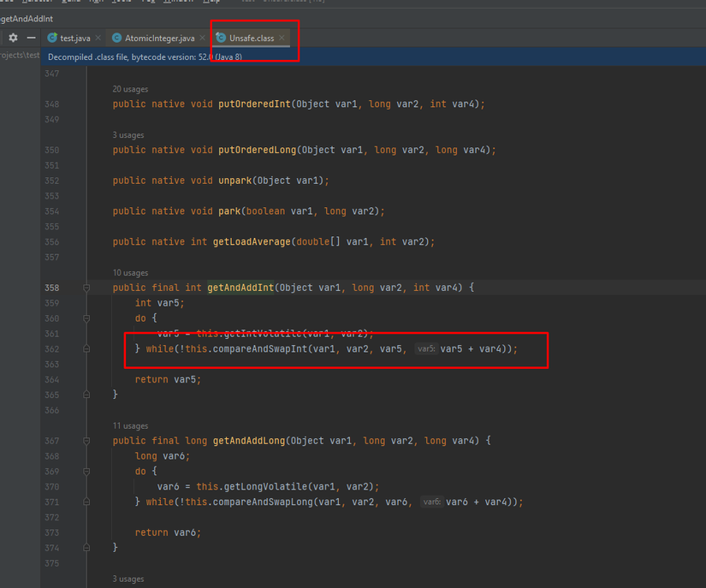Click the var5: inlay hint on line 362
706x588 pixels.
tap(425, 349)
